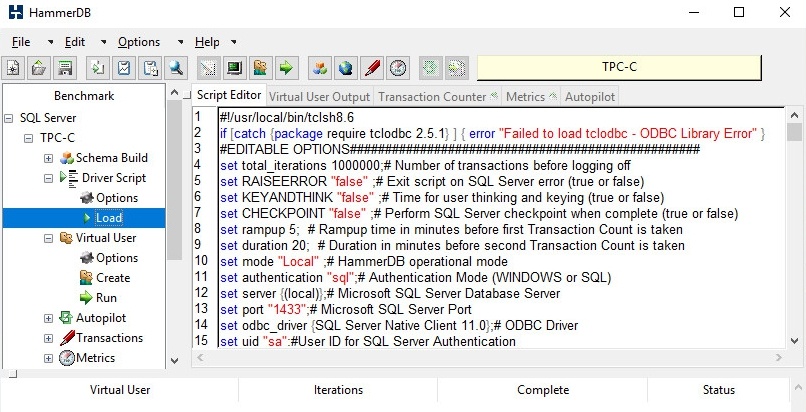Expand the Metrics tree node
The width and height of the screenshot is (806, 412).
tap(48, 359)
